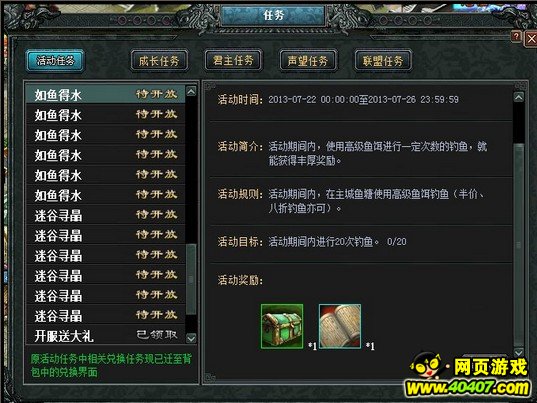Open the 联盟任务 tab

383,61
